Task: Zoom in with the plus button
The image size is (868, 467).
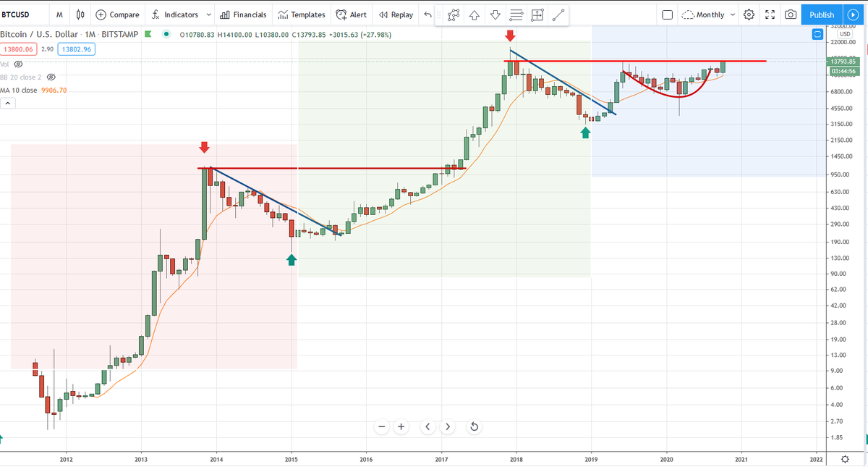Action: point(401,426)
